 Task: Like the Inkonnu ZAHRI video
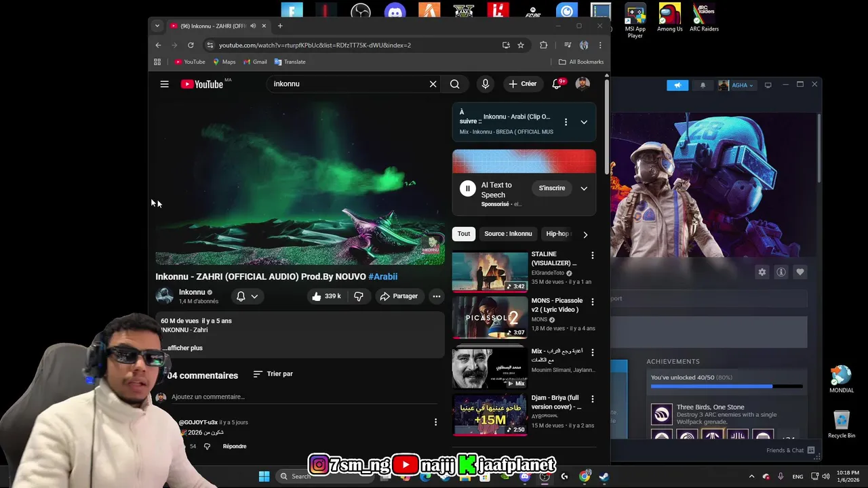[326, 296]
